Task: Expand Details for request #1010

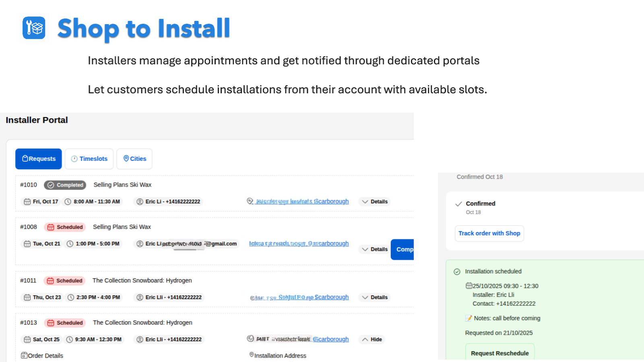Action: pos(374,202)
